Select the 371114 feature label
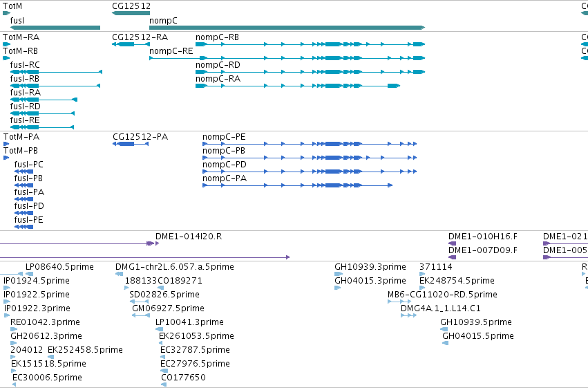 pyautogui.click(x=436, y=267)
